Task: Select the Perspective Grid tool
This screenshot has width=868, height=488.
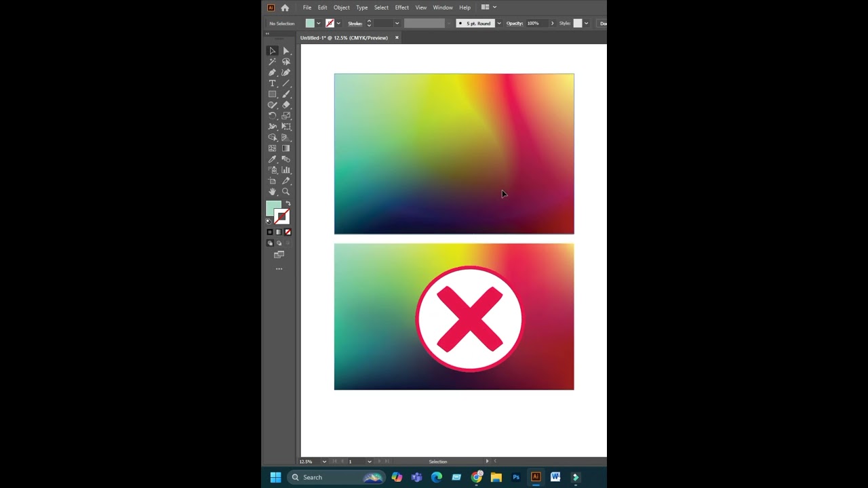Action: click(286, 138)
